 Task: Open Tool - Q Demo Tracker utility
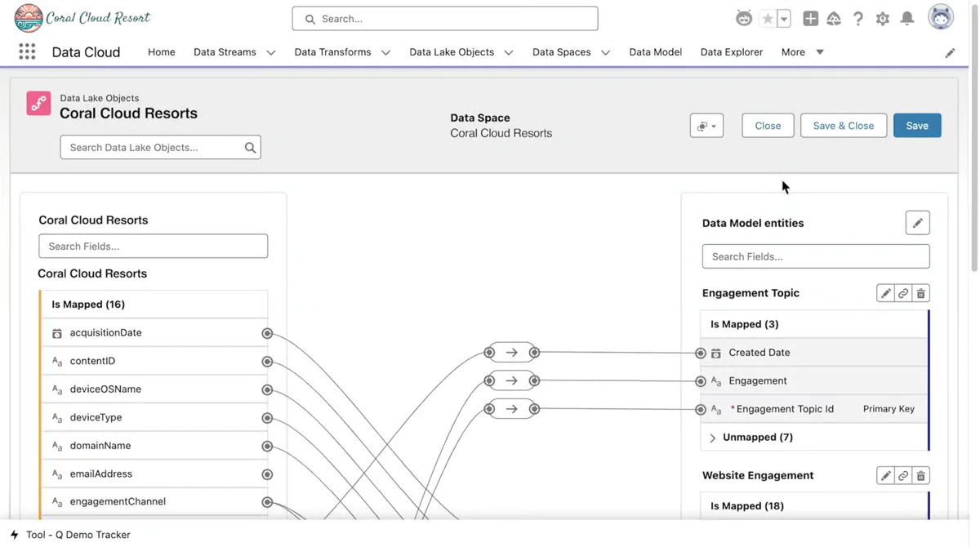point(70,535)
